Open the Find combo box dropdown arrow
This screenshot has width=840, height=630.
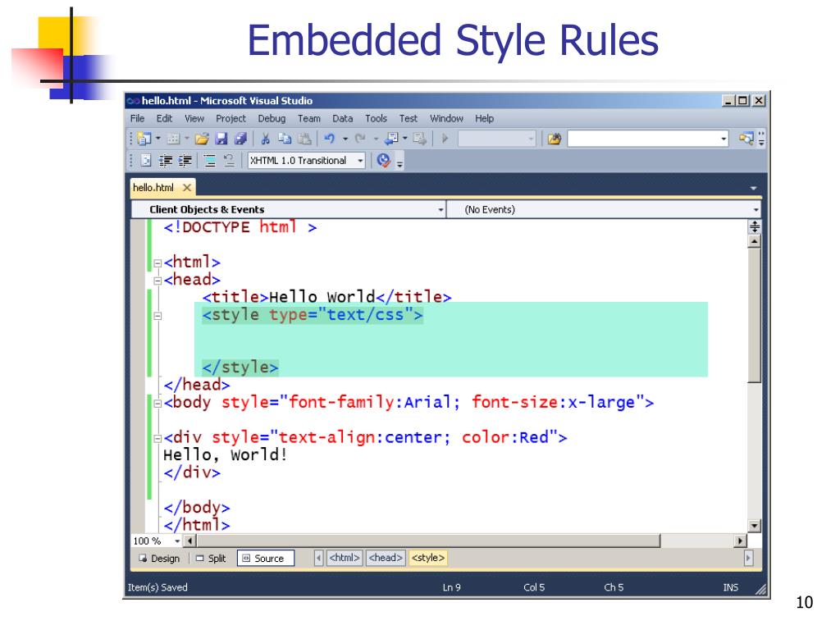click(724, 139)
